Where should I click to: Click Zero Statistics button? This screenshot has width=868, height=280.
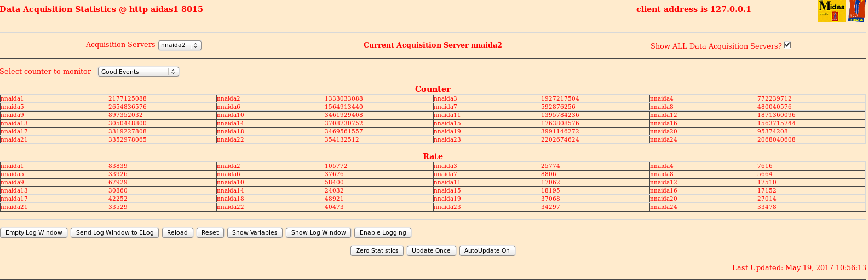[377, 250]
